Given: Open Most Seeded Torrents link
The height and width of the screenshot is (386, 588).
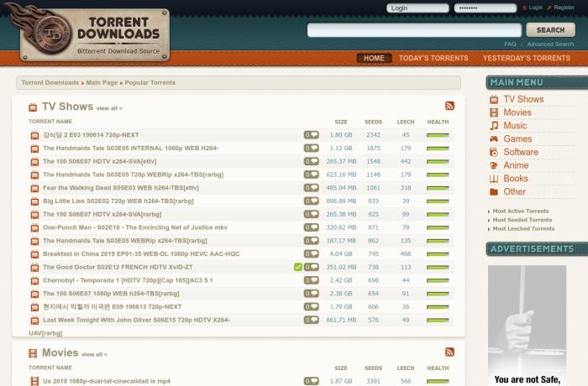Looking at the screenshot, I should click(522, 220).
